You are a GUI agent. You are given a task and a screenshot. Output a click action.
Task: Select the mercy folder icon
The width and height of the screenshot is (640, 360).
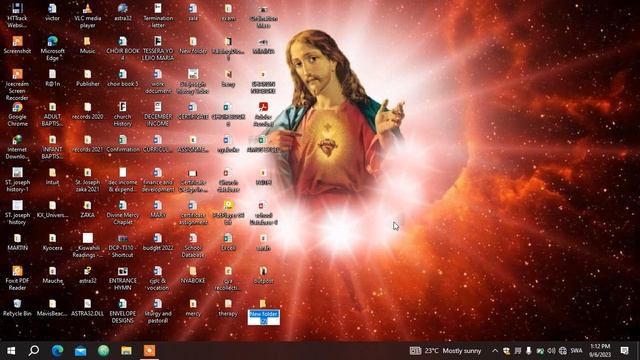pos(193,307)
